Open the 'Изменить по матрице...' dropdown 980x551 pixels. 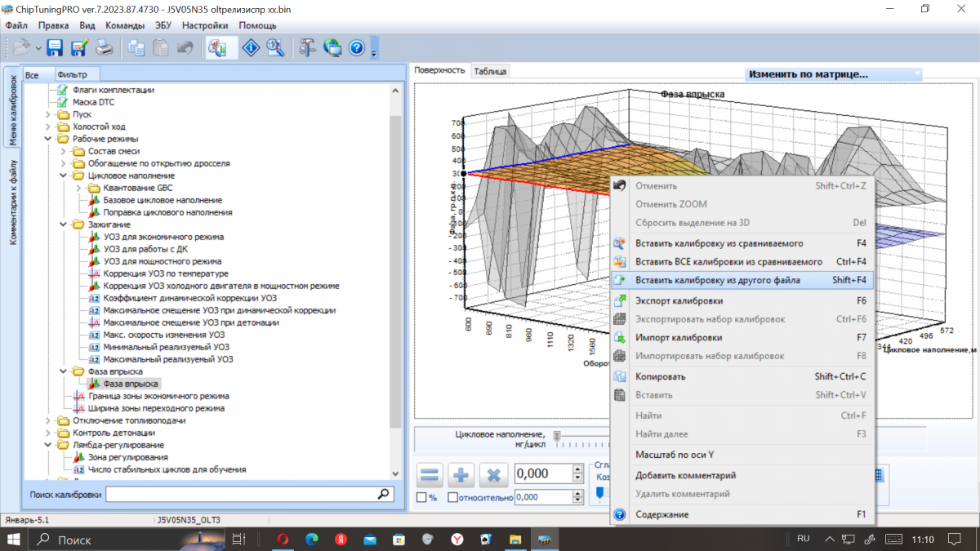[833, 74]
